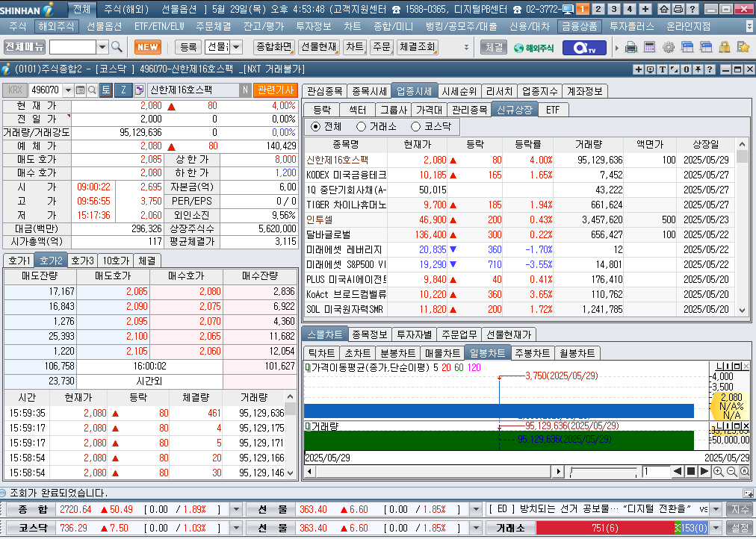
Task: Open the 코스닥 index ticker dropdown
Action: click(x=236, y=528)
